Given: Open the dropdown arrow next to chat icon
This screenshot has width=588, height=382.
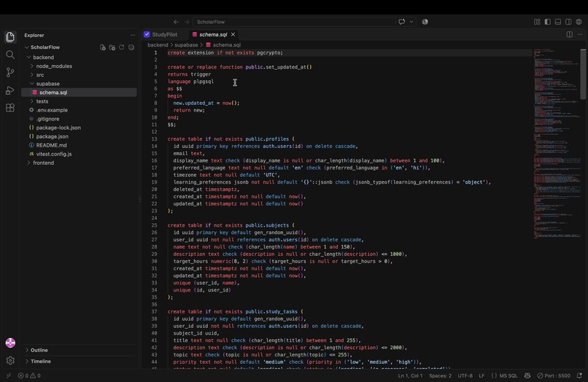Looking at the screenshot, I should coord(411,22).
